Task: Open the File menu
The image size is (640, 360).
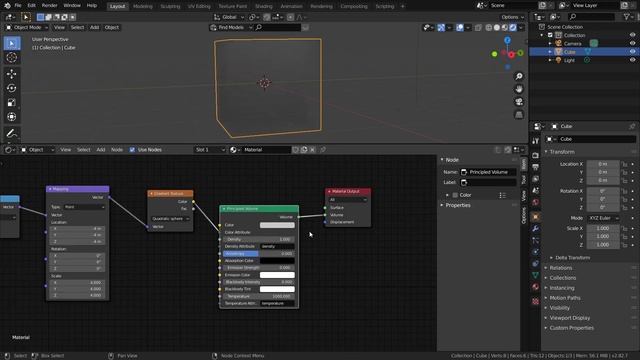Action: coord(18,6)
